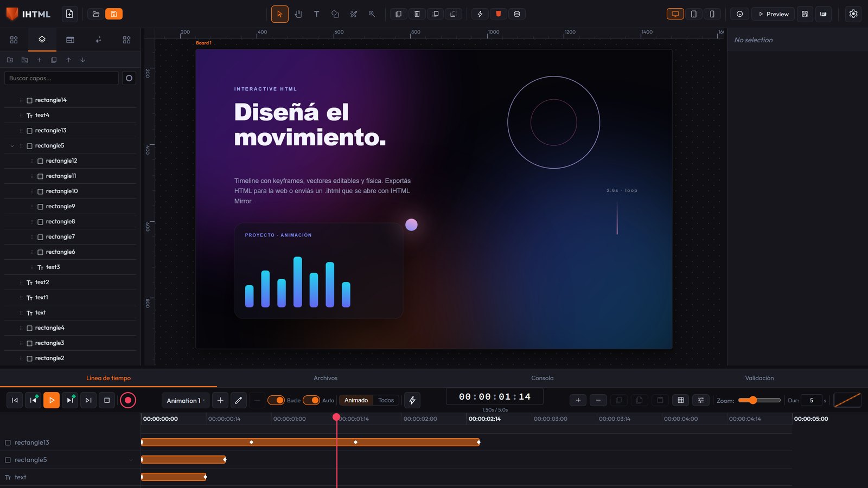Toggle checkbox of rectangle13 timeline track

click(8, 442)
